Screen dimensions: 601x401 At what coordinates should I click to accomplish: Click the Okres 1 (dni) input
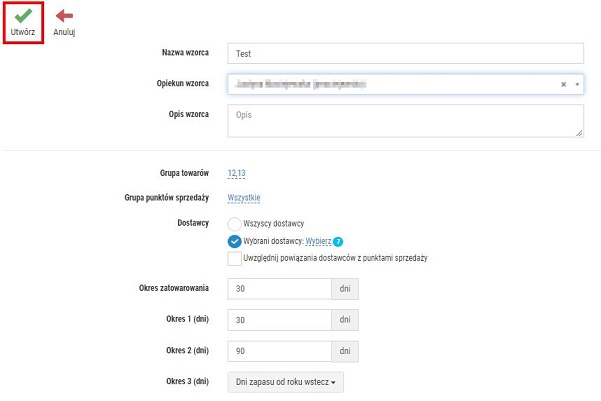[x=279, y=320]
